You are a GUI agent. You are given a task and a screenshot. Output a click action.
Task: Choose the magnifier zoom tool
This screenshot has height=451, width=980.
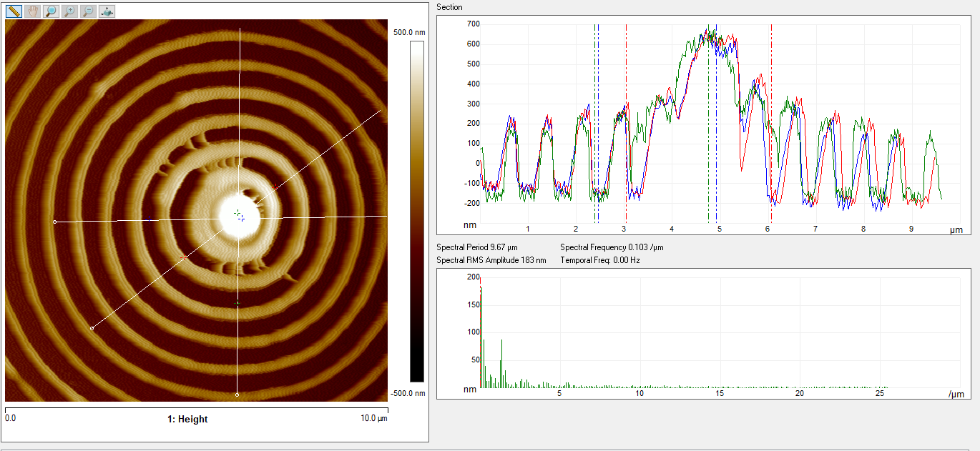click(x=51, y=11)
